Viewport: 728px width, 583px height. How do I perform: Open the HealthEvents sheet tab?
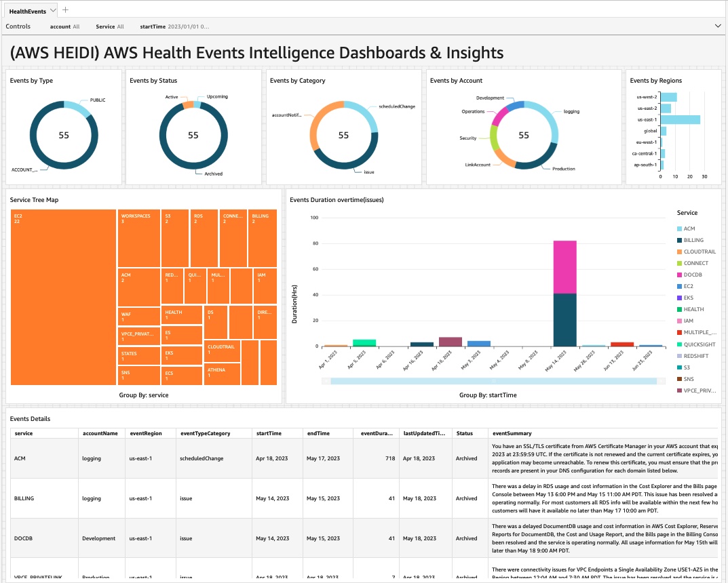click(27, 11)
